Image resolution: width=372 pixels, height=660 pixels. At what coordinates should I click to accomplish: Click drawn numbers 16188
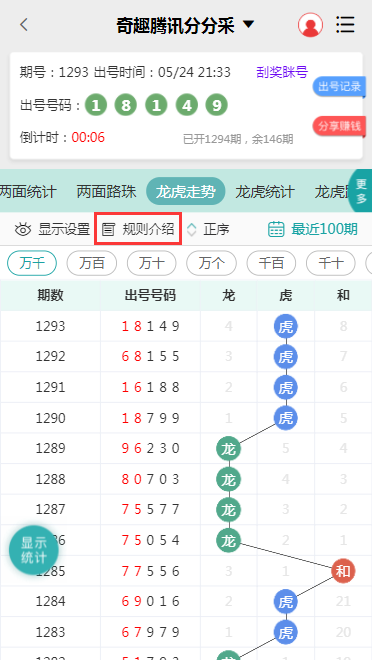tap(151, 387)
